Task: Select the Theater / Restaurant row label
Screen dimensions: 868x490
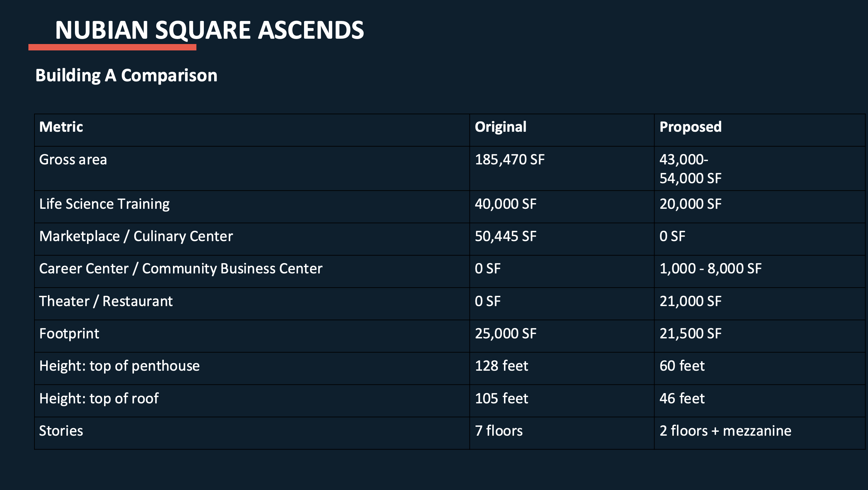Action: pos(106,301)
